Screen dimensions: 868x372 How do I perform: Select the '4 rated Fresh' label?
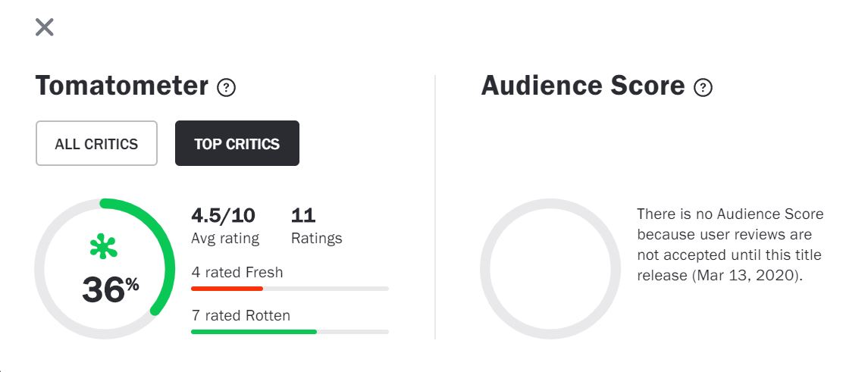point(237,272)
